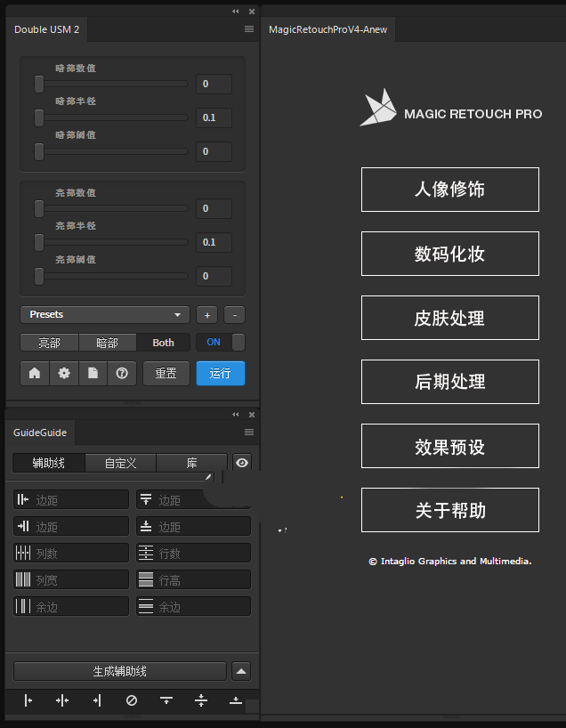566x728 pixels.
Task: Click the 暗部阈值 value field
Action: pyautogui.click(x=214, y=151)
